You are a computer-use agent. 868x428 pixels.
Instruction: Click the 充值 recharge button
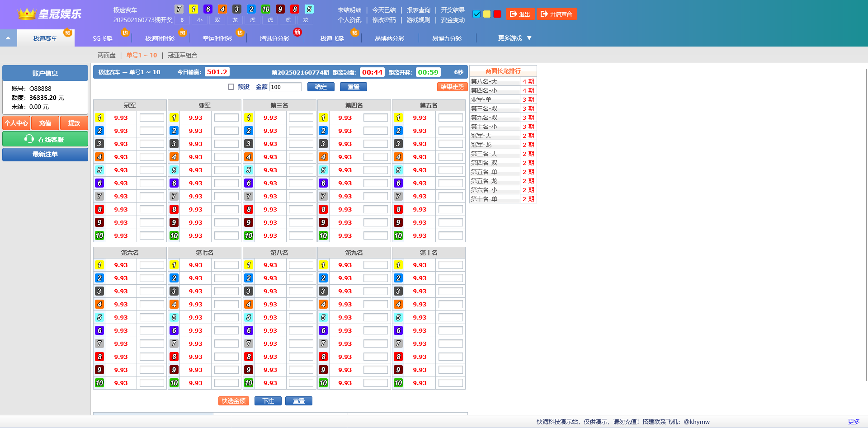(x=45, y=123)
